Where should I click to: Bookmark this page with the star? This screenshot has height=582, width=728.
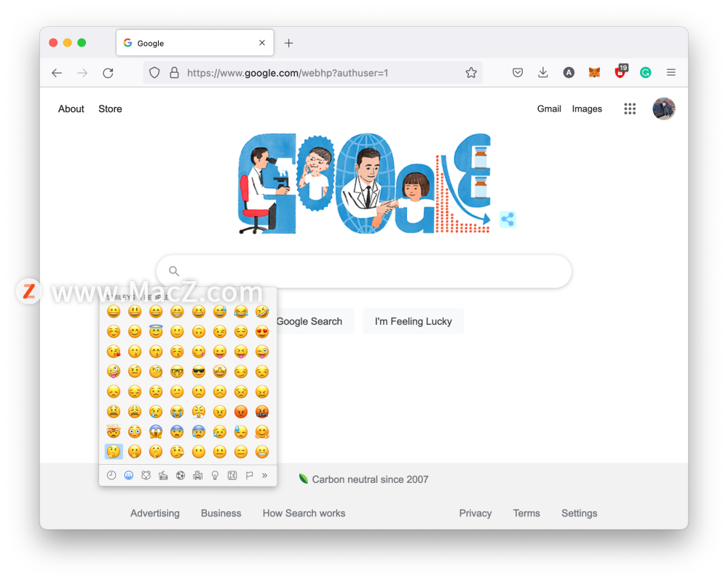(471, 72)
